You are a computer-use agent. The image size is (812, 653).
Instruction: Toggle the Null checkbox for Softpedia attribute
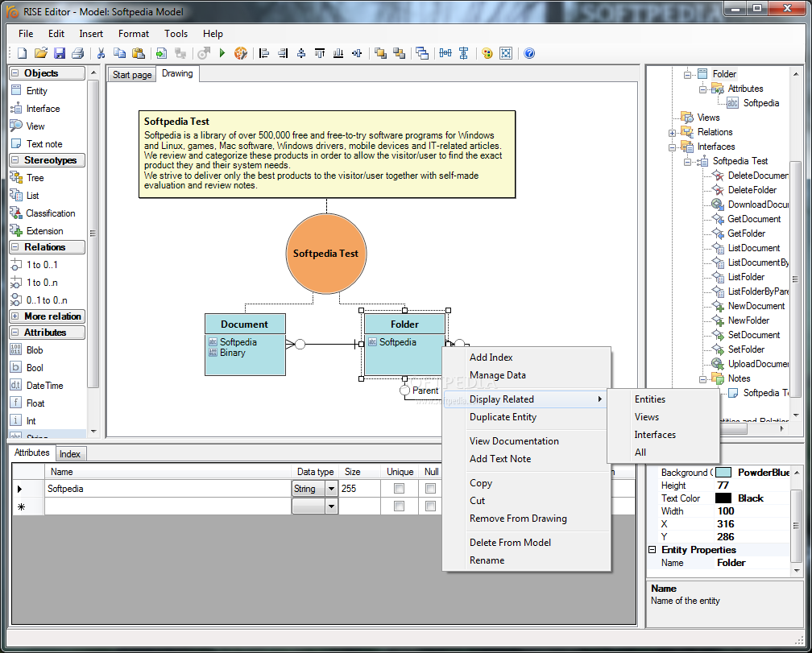[430, 488]
